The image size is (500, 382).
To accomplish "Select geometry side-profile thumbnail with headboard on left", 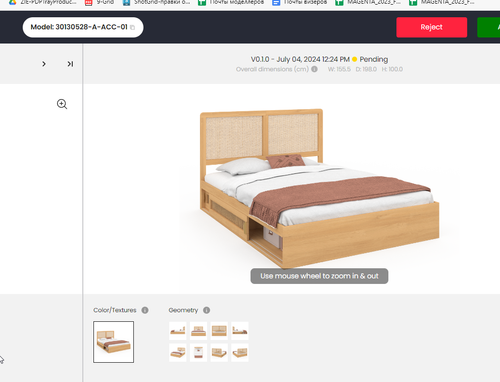I will [240, 331].
